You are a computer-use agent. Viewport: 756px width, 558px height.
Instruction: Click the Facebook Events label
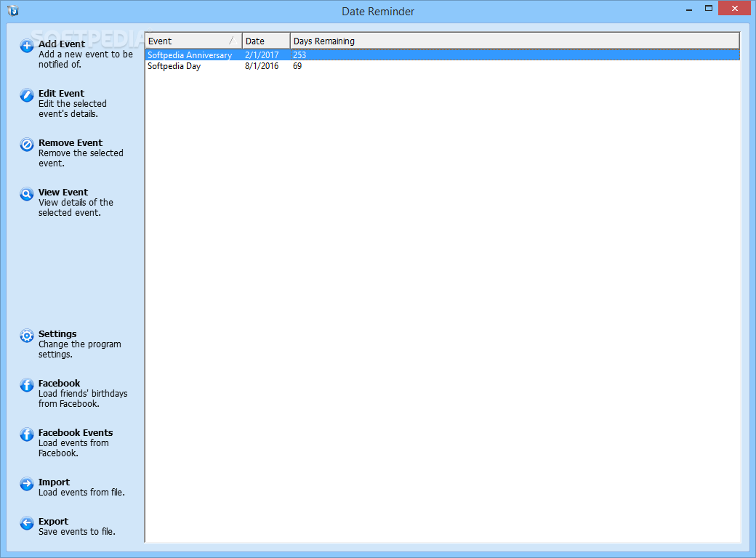click(76, 432)
